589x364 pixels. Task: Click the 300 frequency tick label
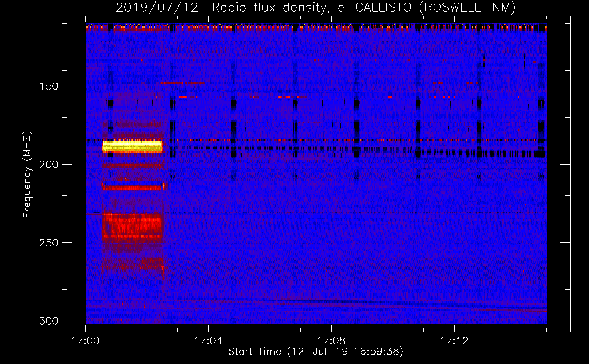[x=49, y=321]
